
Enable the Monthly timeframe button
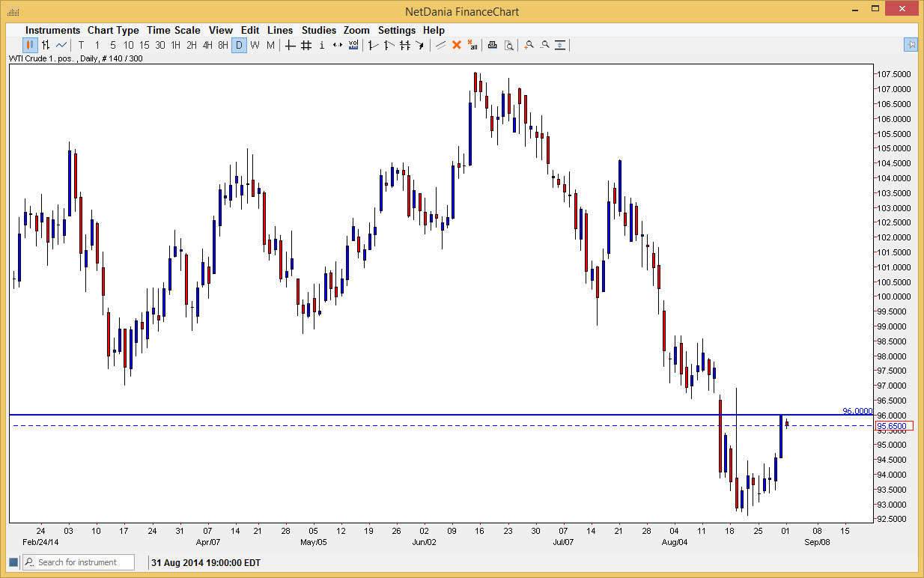270,45
